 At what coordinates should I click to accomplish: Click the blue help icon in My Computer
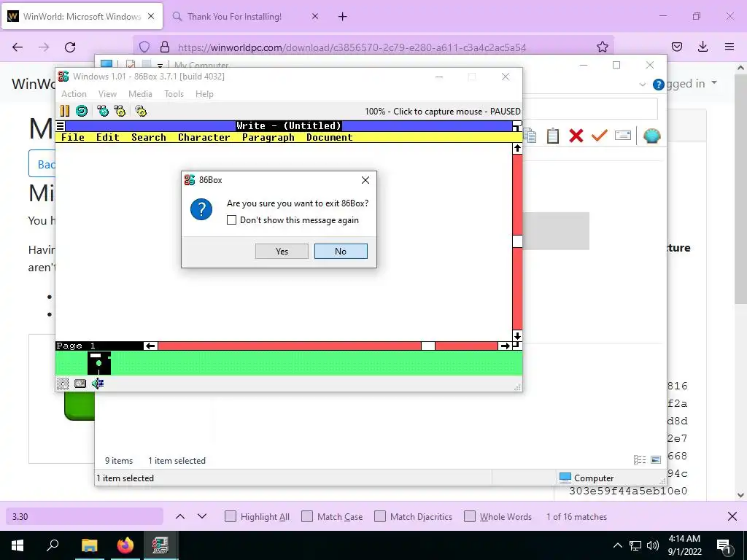[x=659, y=85]
